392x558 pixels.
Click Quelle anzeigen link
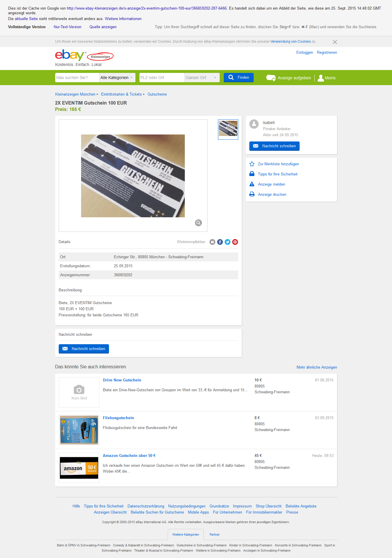coord(103,27)
